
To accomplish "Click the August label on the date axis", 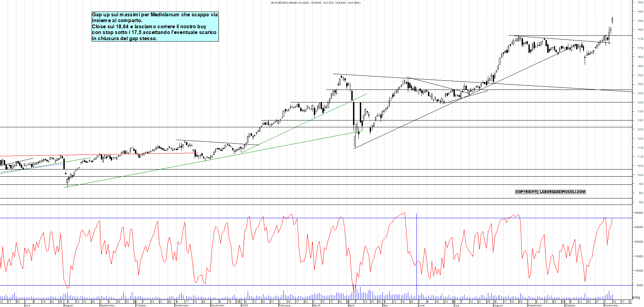I will (68, 306).
